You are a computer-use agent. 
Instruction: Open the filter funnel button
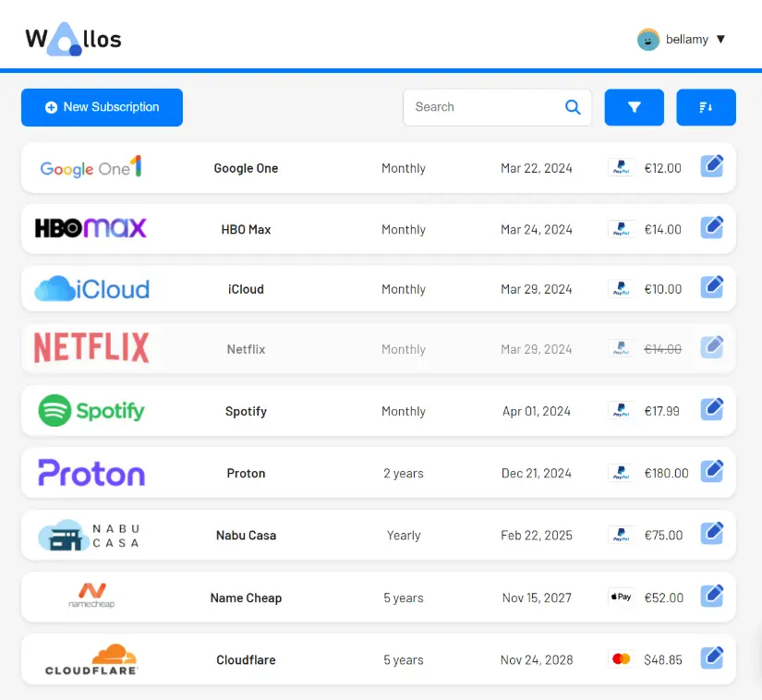point(635,107)
